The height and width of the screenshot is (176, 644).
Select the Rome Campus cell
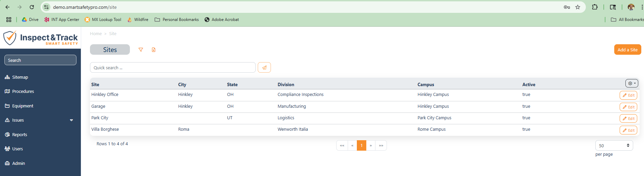(x=432, y=129)
